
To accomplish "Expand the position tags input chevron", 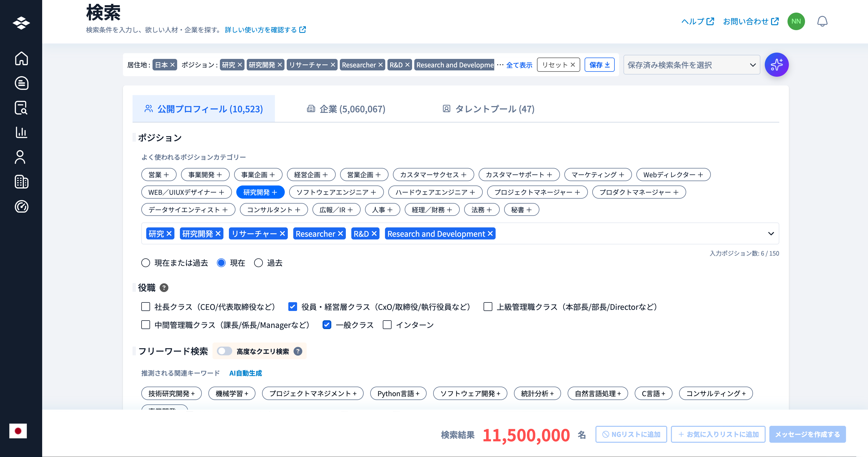I will point(771,233).
